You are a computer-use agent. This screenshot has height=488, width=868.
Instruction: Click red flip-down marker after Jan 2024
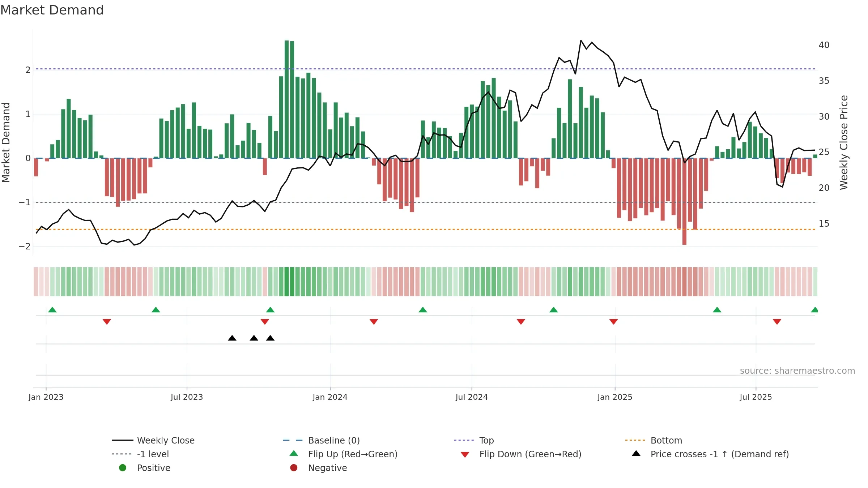374,322
